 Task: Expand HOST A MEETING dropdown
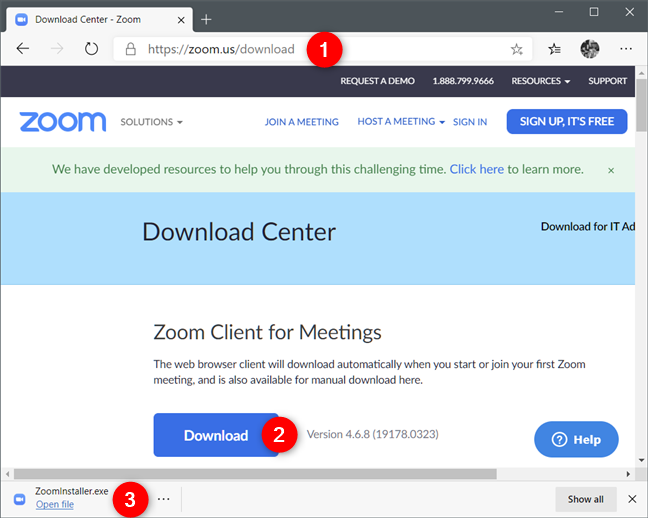point(401,122)
